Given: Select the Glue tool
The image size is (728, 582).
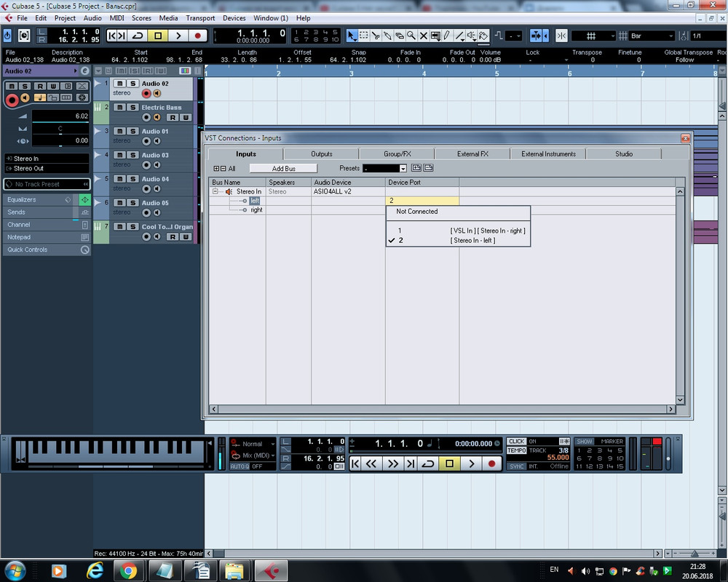Looking at the screenshot, I should [x=387, y=35].
